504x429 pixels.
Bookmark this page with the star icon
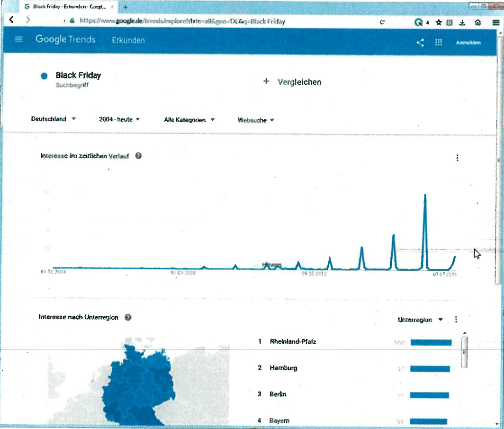pos(439,22)
